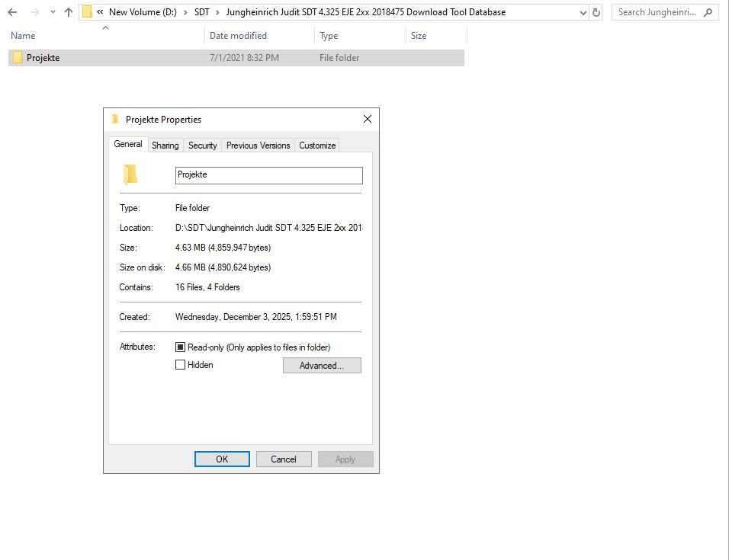Sort by Date modified column

[238, 36]
